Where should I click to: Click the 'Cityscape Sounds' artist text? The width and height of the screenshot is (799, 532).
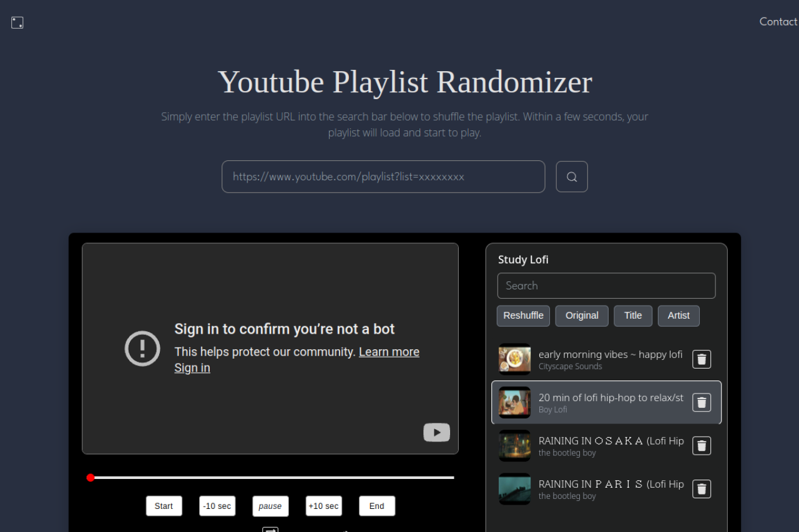click(571, 366)
